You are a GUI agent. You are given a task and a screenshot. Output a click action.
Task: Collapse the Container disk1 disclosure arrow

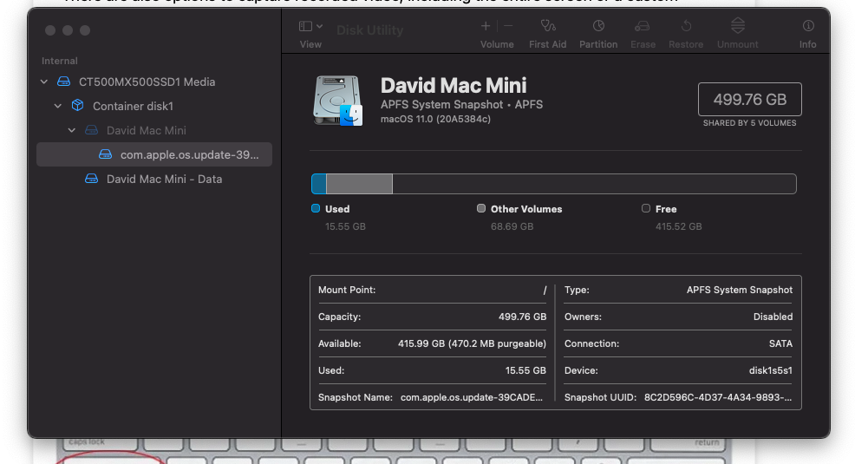point(57,106)
